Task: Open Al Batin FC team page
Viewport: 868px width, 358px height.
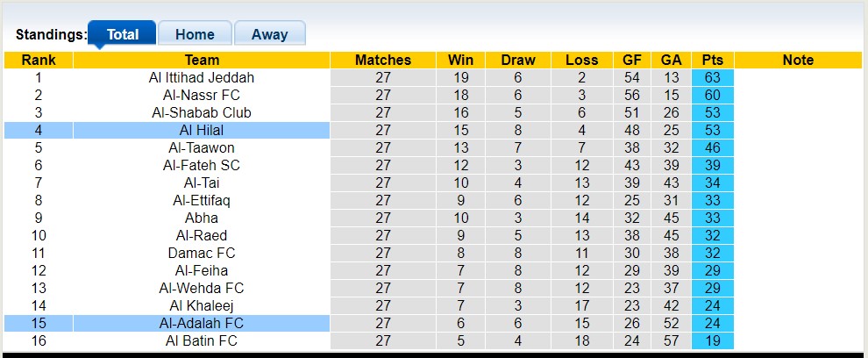Action: click(x=202, y=340)
